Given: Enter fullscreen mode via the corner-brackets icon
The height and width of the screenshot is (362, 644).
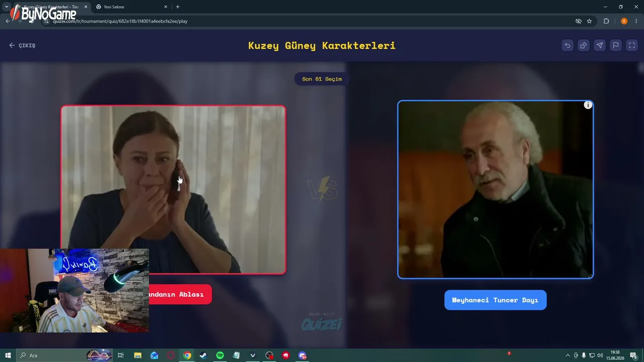Looking at the screenshot, I should click(632, 45).
